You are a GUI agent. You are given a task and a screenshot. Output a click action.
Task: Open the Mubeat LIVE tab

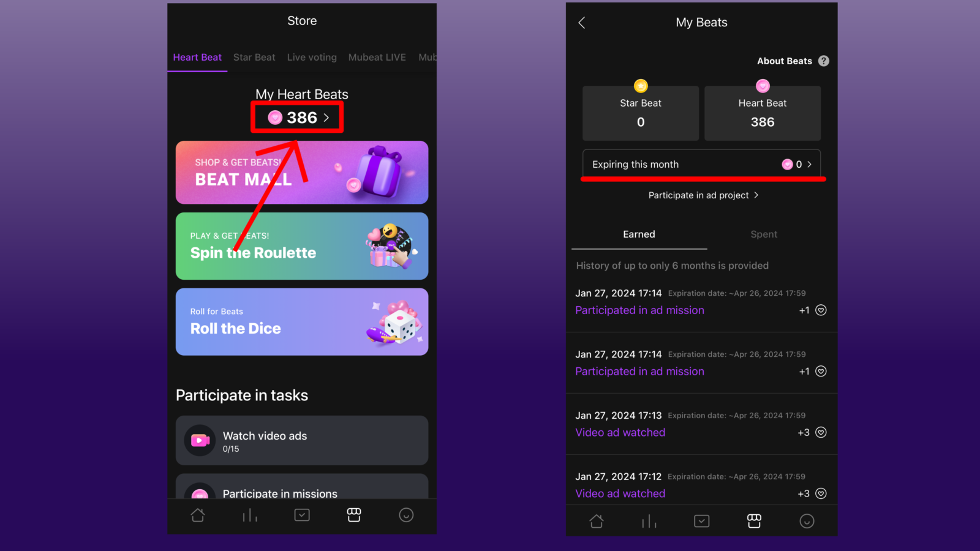click(377, 57)
